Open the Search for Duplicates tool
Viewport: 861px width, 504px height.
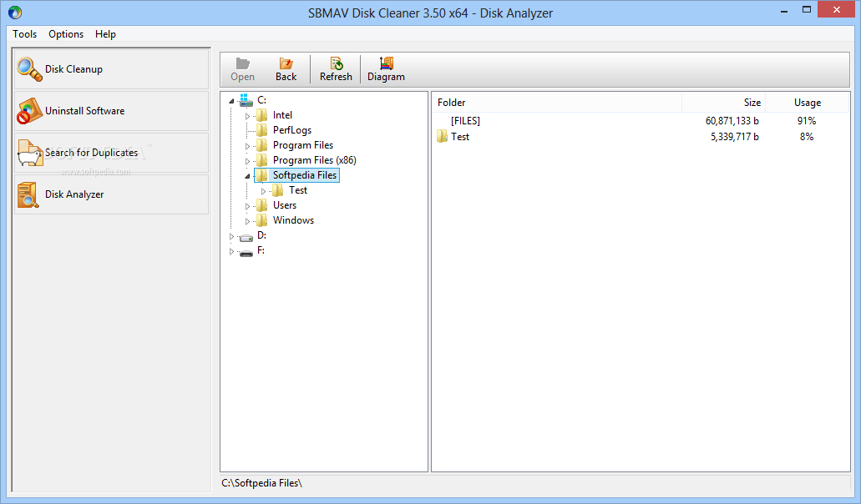click(111, 153)
